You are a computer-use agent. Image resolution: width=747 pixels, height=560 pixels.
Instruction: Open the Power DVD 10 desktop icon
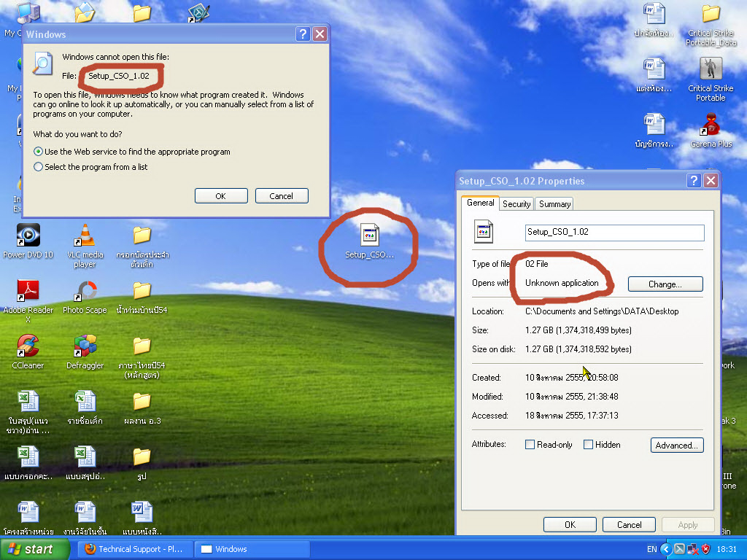point(28,235)
